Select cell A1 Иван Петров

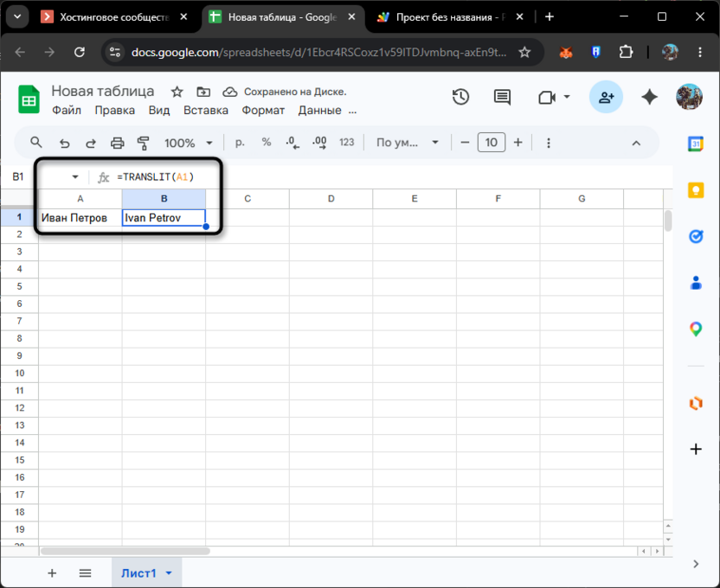point(80,218)
